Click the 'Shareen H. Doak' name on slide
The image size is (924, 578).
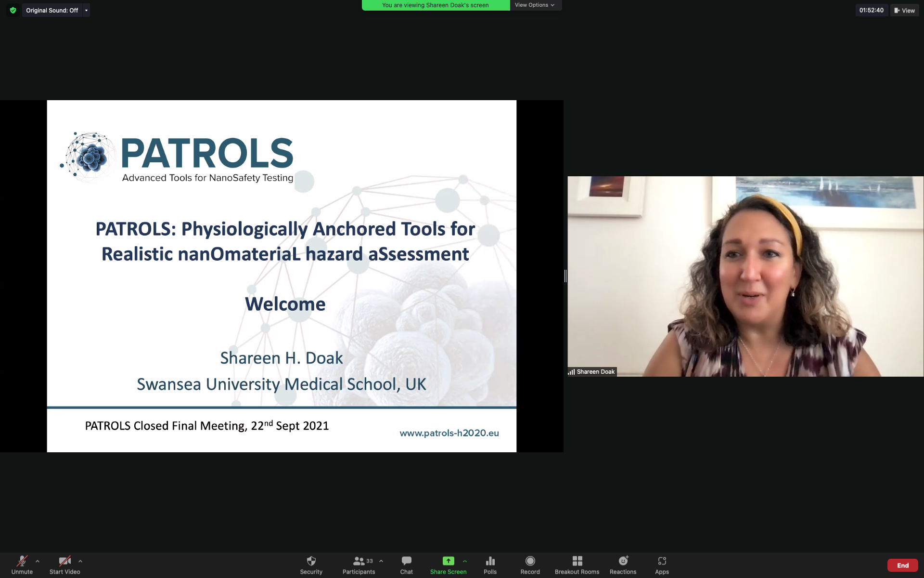282,358
